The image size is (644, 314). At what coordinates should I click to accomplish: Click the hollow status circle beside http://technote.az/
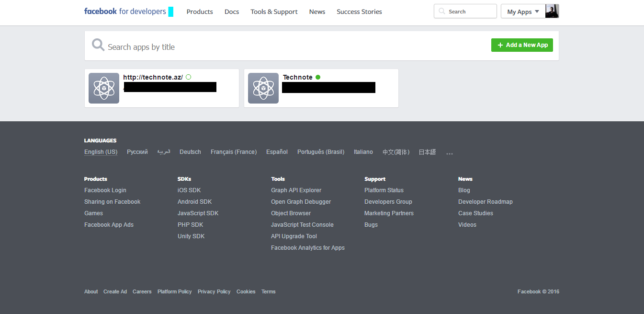pos(188,77)
